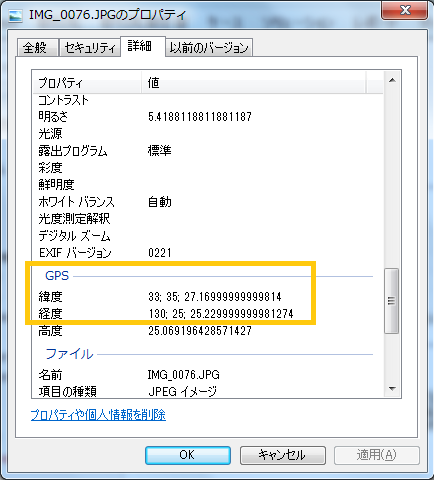Click the キャンセル button

[283, 455]
